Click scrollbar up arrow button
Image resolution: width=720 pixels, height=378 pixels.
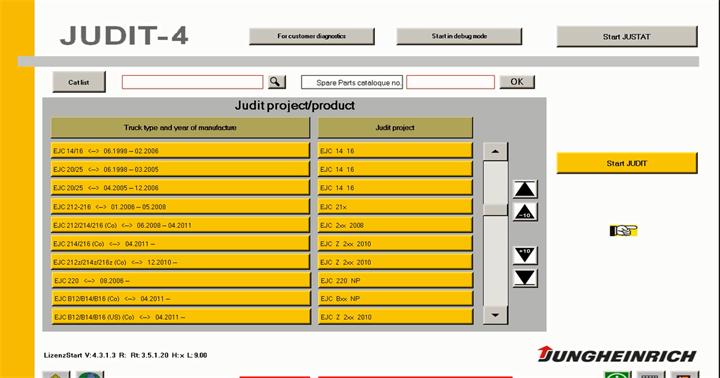click(495, 151)
